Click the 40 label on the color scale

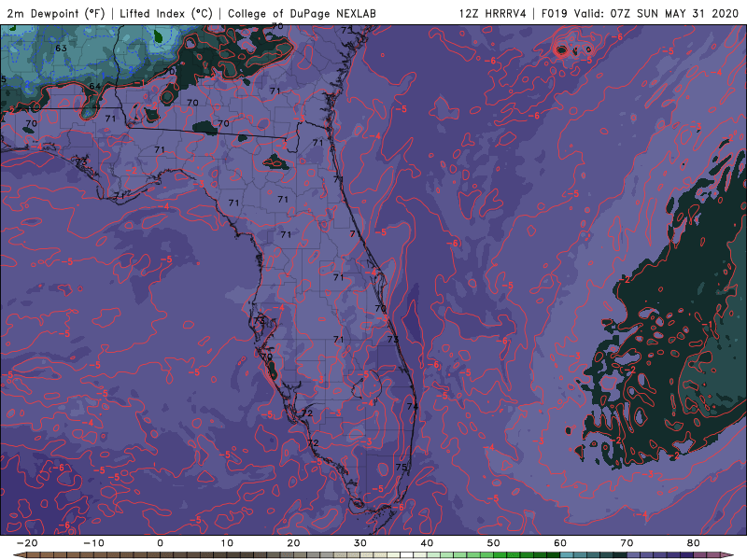click(x=427, y=543)
